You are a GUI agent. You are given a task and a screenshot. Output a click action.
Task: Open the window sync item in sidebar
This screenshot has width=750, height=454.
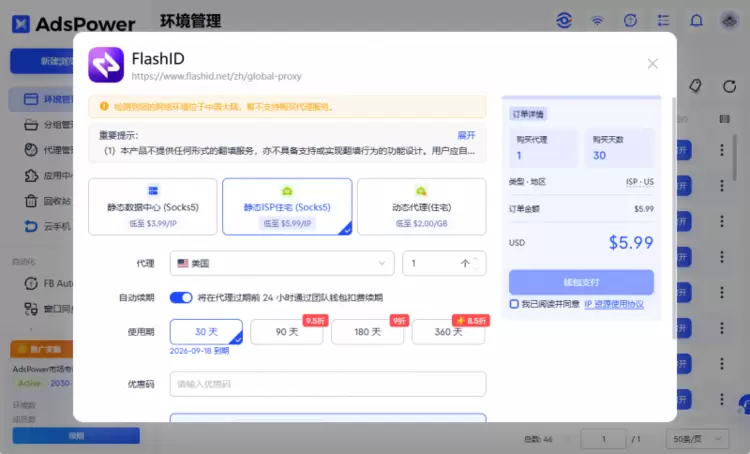tap(48, 309)
